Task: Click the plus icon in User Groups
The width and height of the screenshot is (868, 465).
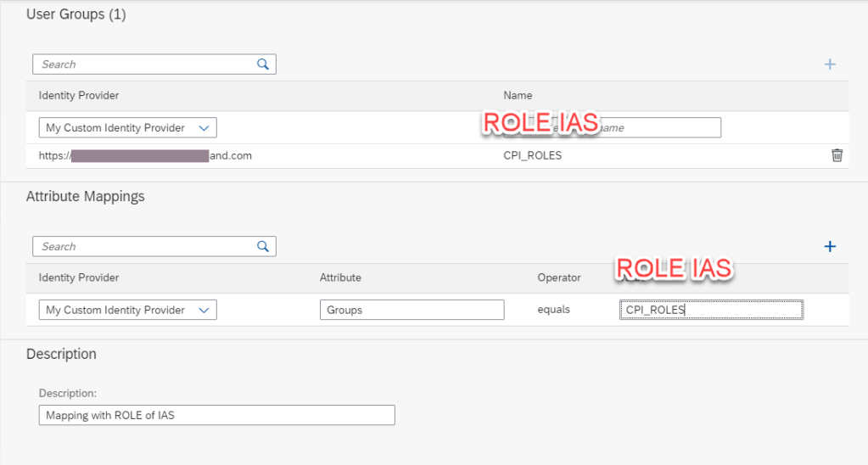Action: tap(830, 64)
